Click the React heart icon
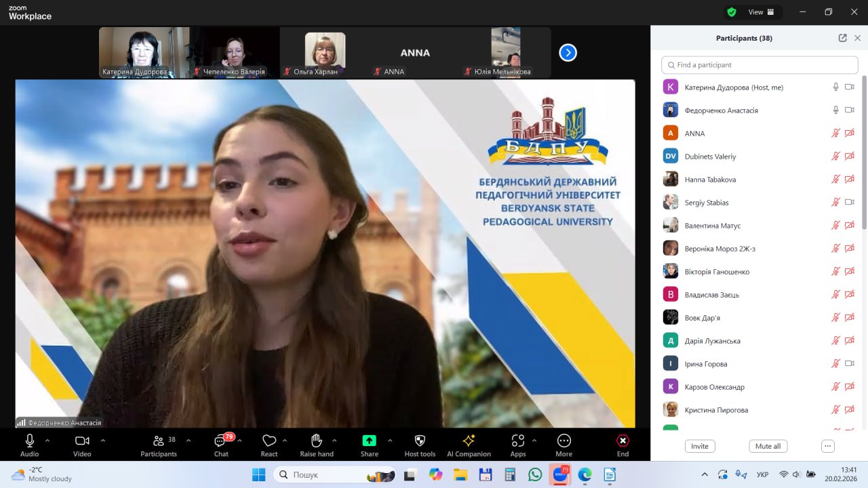Screen dimensions: 868x488 tap(269, 442)
